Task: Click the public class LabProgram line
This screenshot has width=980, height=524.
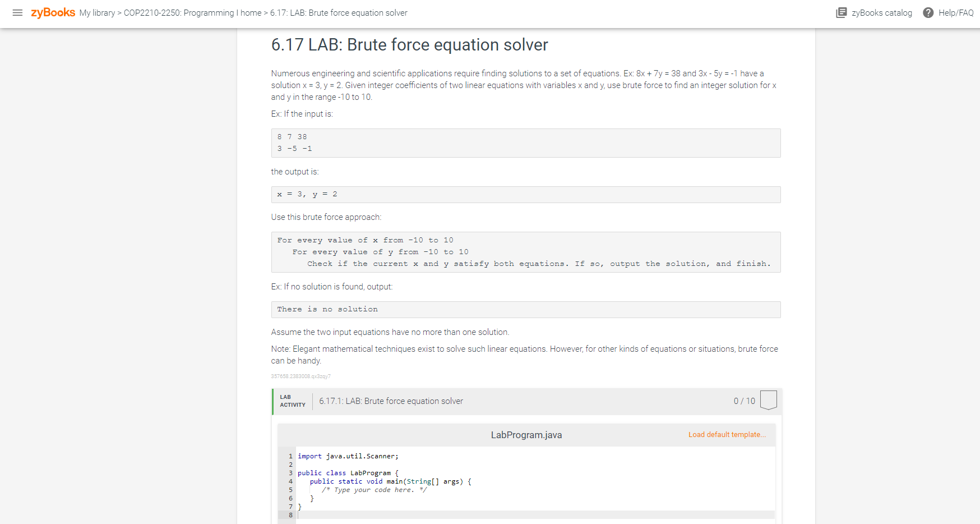Action: [348, 473]
